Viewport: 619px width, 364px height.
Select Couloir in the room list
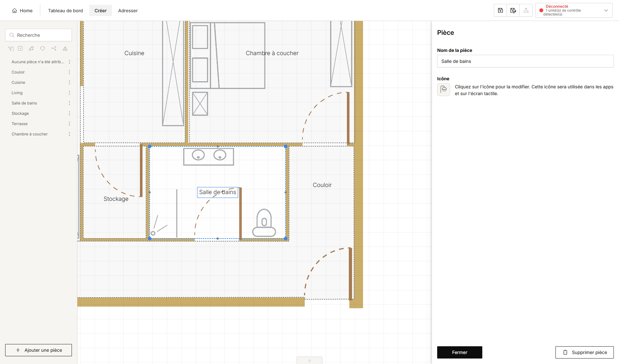click(x=18, y=72)
